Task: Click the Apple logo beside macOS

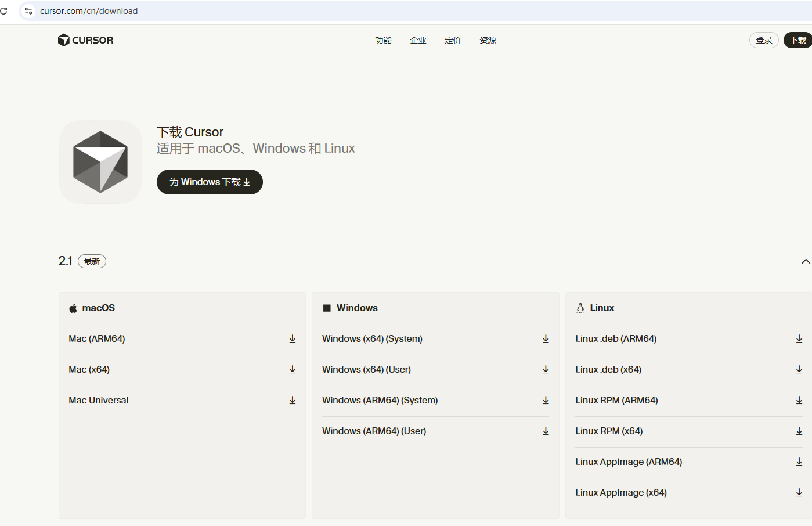Action: point(73,308)
